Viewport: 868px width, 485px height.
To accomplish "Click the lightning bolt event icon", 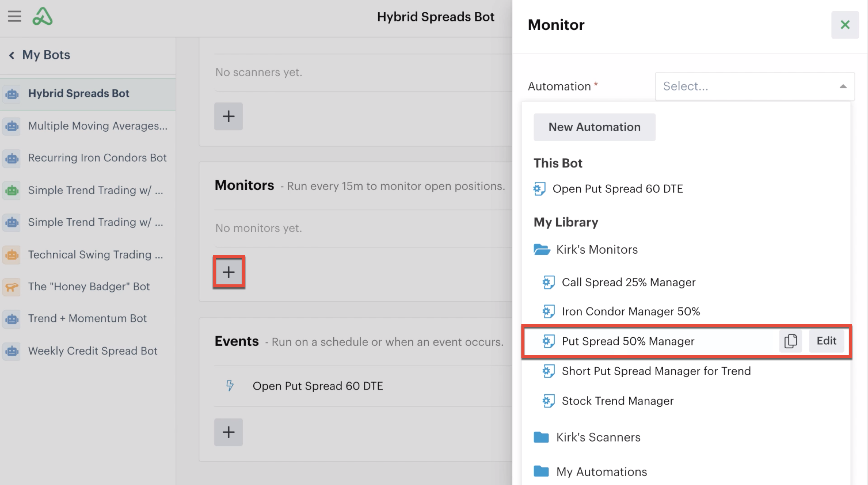I will tap(230, 386).
